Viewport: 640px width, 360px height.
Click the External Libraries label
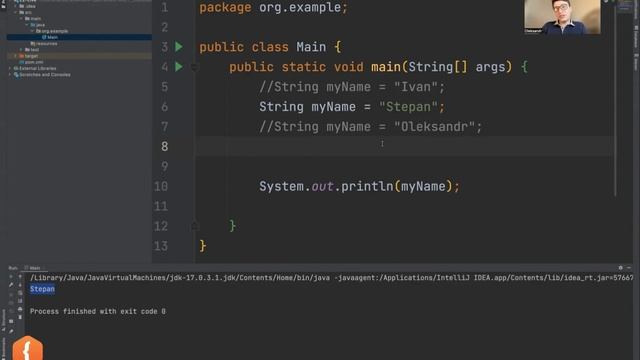(x=38, y=68)
